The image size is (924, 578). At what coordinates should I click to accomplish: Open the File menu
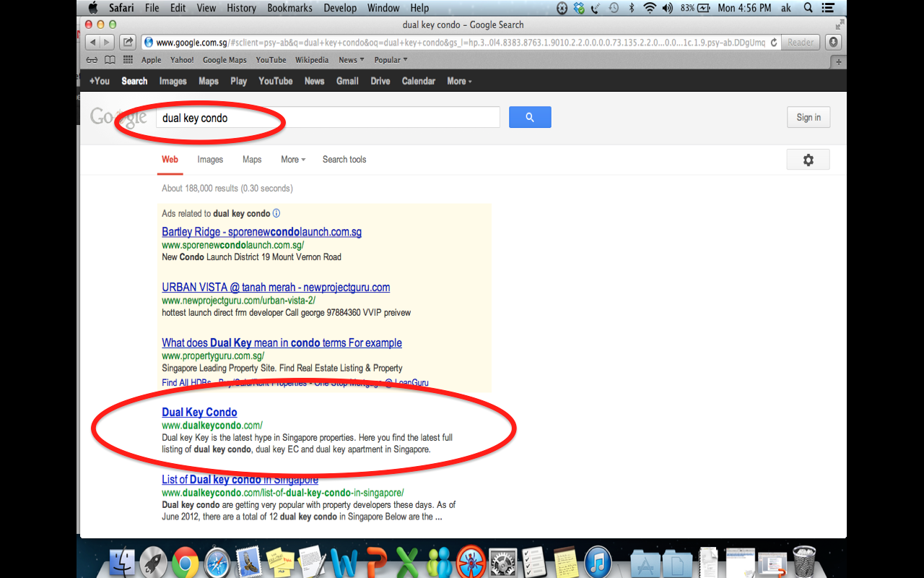[x=152, y=8]
